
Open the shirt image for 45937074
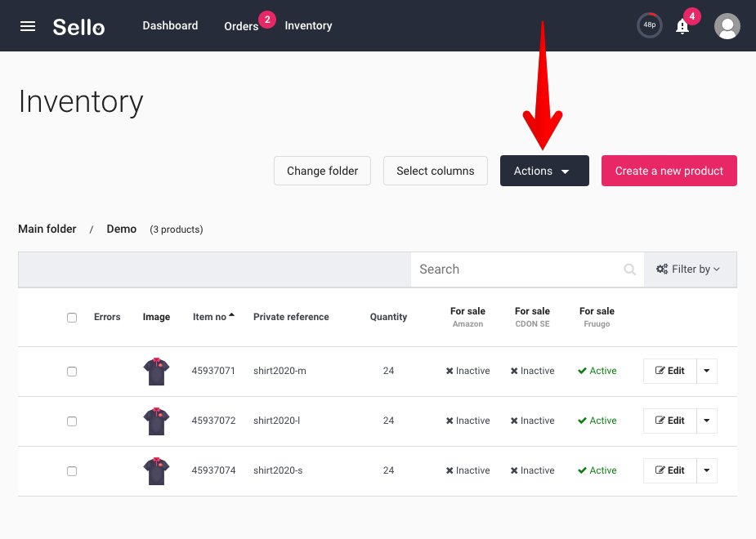[156, 470]
